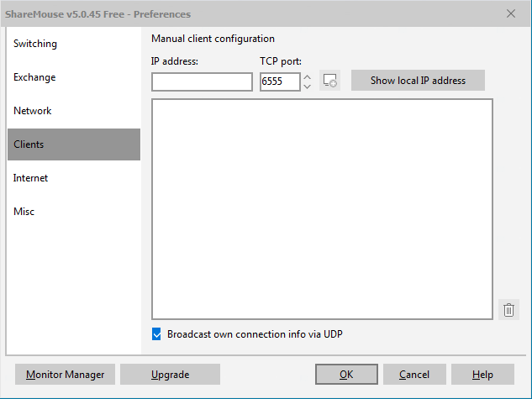Open the Monitor Manager

(x=66, y=375)
